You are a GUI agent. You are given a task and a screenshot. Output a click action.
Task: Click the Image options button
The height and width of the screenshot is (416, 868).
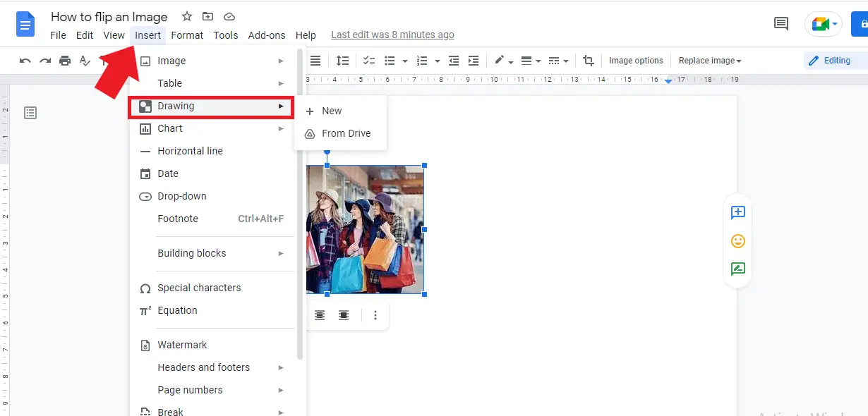tap(636, 61)
